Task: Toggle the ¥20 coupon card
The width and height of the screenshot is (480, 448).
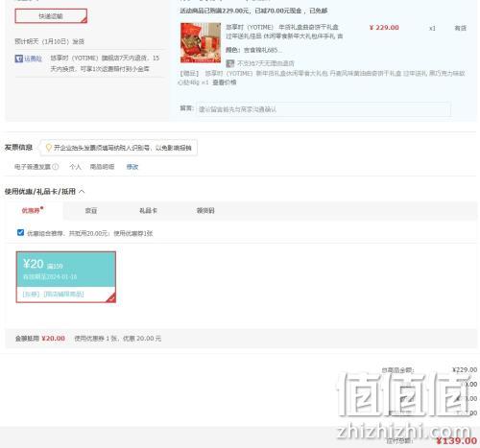Action: click(66, 277)
